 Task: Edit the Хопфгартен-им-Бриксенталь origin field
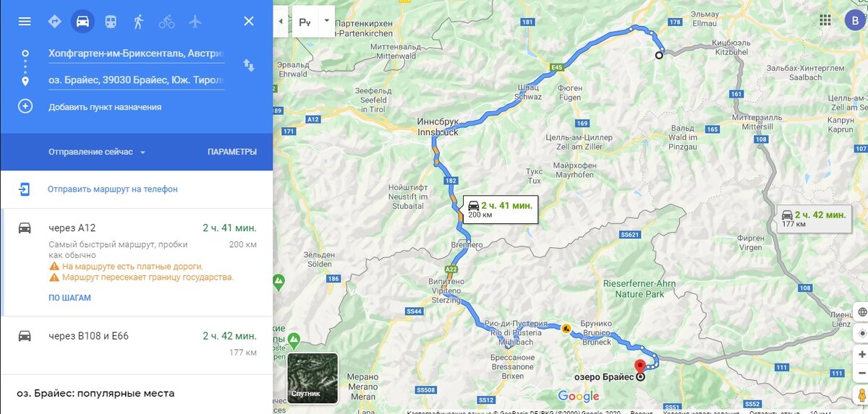pos(136,53)
